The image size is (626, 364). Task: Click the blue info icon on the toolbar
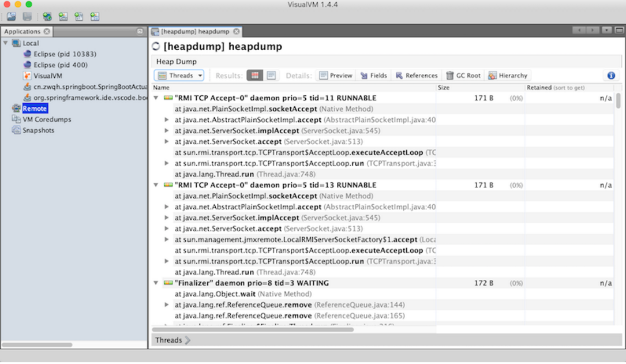pyautogui.click(x=611, y=75)
